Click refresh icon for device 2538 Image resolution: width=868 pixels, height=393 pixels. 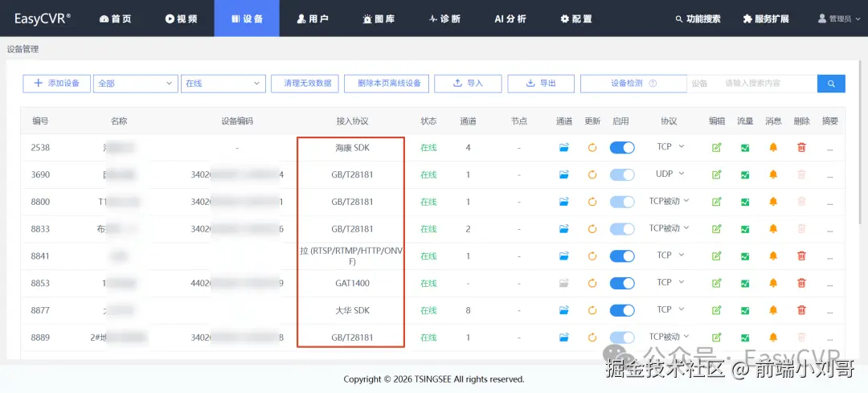pyautogui.click(x=592, y=148)
